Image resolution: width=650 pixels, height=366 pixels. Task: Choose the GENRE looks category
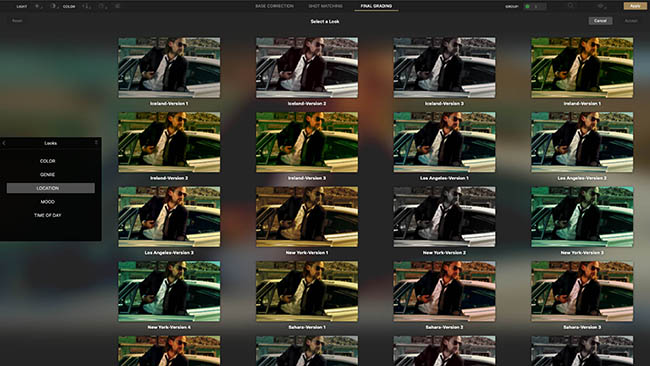point(48,175)
